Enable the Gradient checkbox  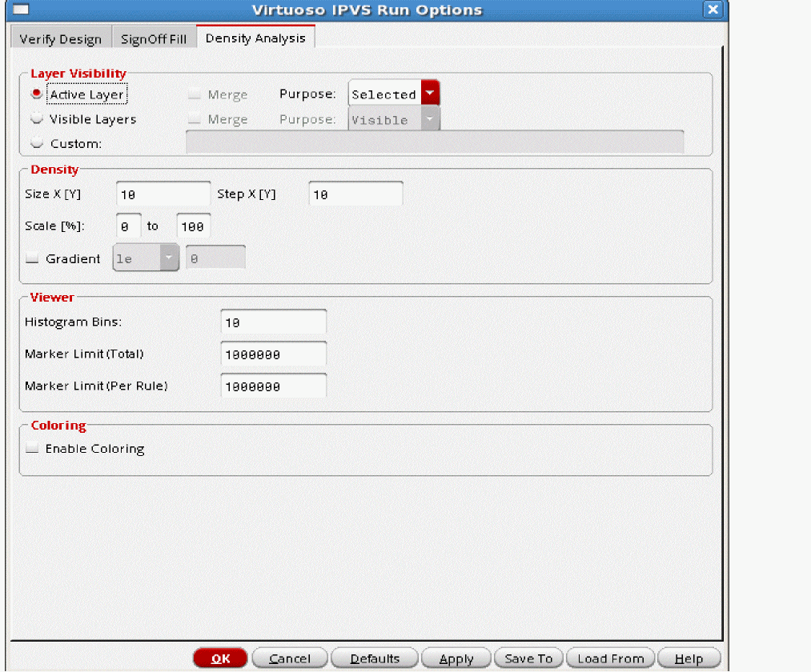click(x=33, y=259)
